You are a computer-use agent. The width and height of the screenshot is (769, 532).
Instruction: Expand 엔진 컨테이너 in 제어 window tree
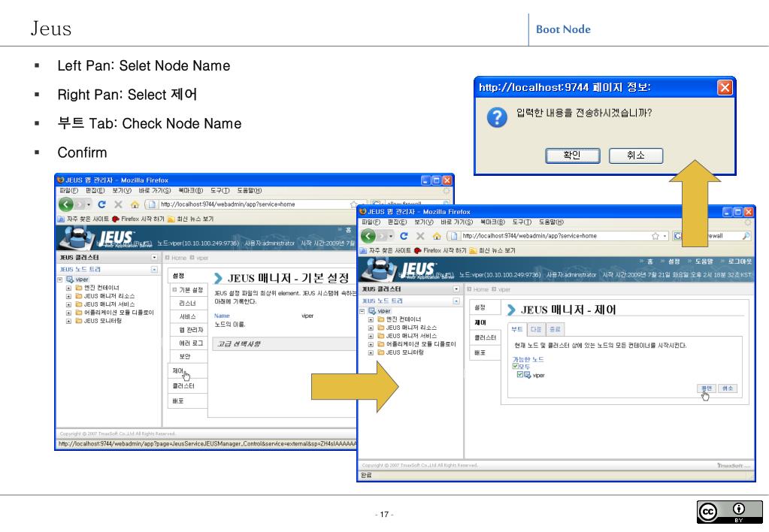pyautogui.click(x=371, y=319)
